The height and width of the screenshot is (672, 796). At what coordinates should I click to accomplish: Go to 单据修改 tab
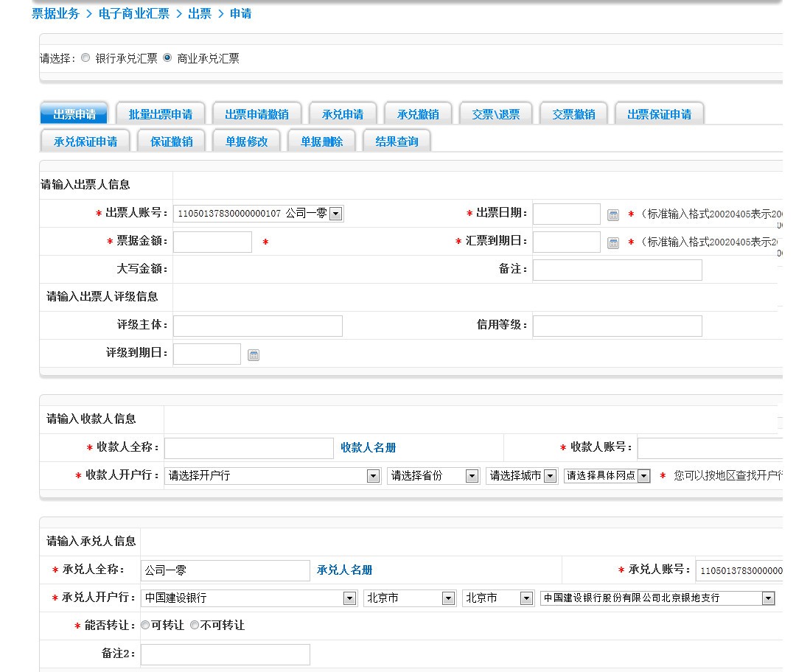pyautogui.click(x=246, y=141)
